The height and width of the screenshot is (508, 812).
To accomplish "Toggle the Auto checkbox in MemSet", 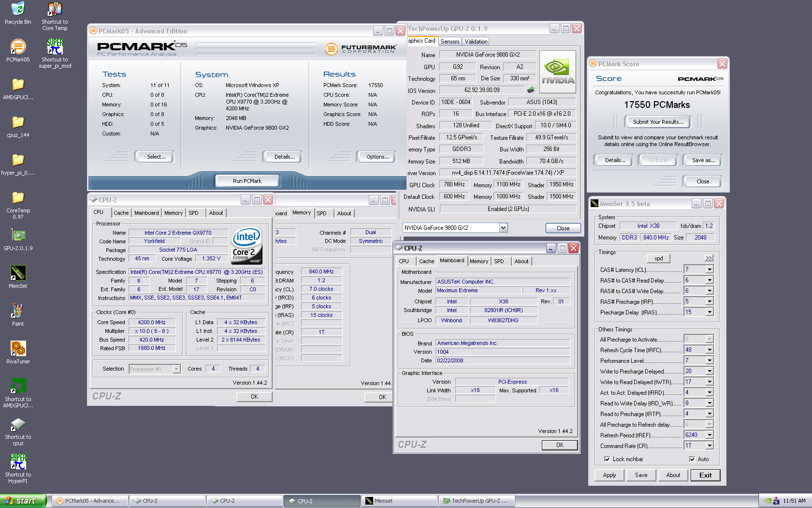I will 692,459.
